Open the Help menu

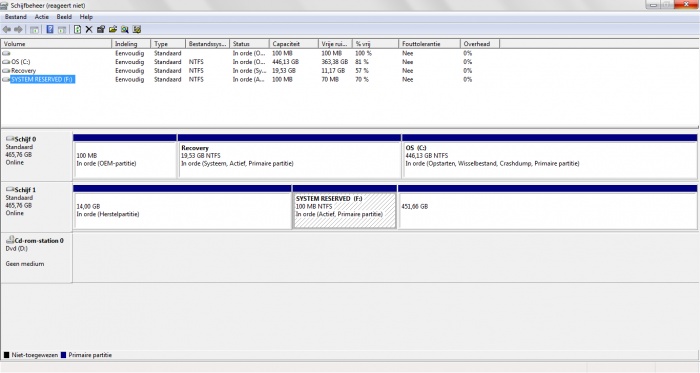point(86,17)
